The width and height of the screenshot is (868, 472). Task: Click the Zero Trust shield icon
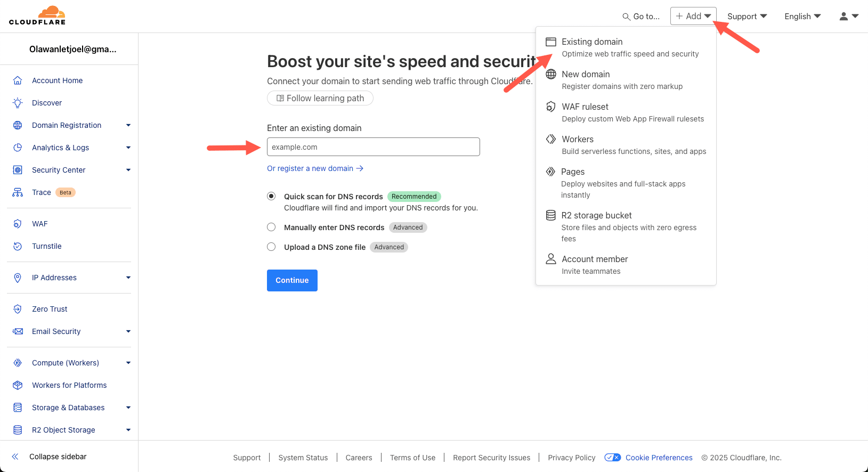pyautogui.click(x=18, y=309)
